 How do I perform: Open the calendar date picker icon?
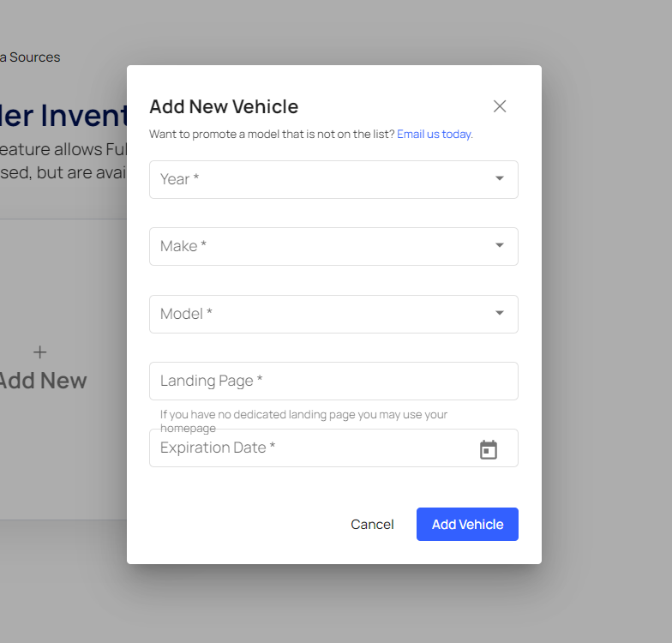click(489, 449)
